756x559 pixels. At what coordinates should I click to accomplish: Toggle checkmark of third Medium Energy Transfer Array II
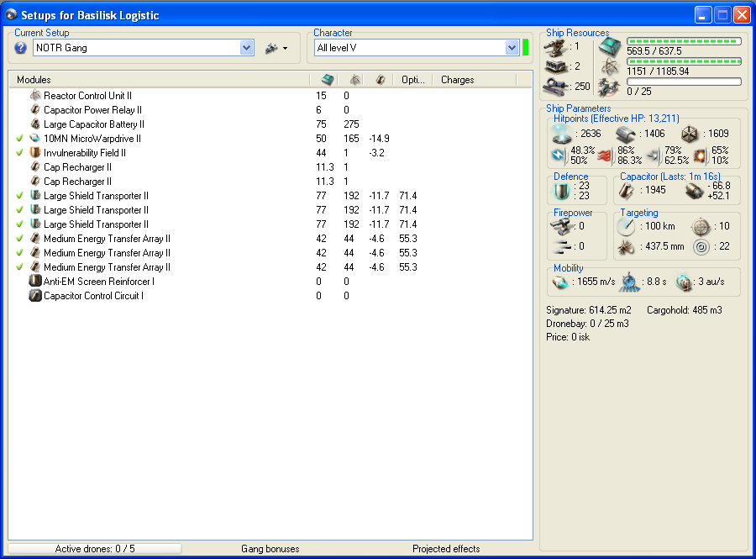point(19,267)
